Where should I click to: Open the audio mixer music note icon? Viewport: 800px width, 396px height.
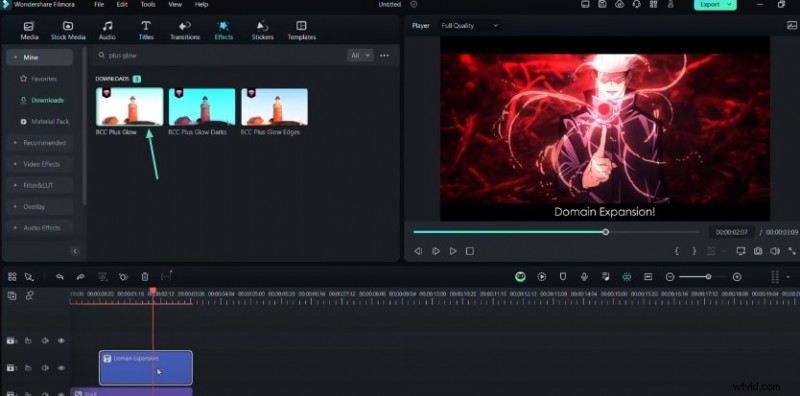coord(606,277)
